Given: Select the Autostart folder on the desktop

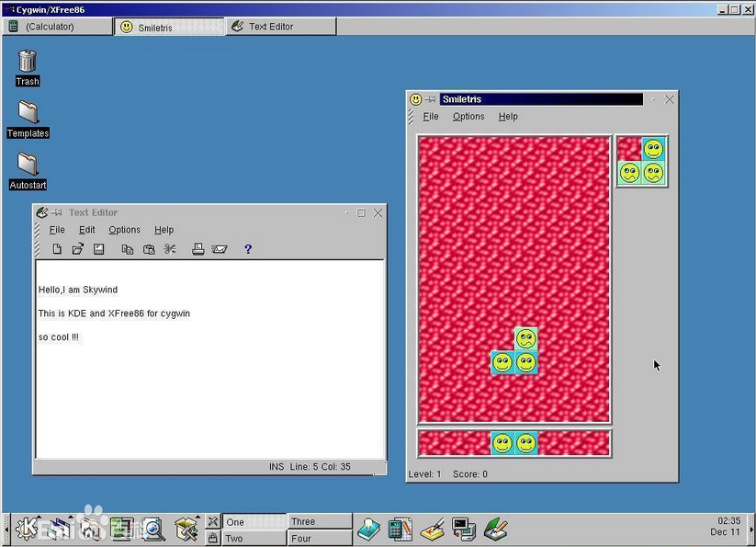Looking at the screenshot, I should coord(28,171).
